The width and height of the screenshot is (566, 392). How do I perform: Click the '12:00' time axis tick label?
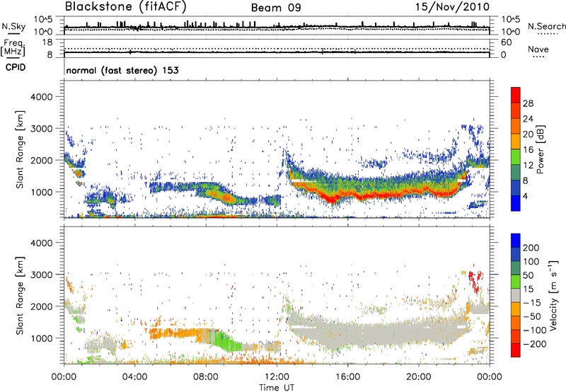(277, 377)
